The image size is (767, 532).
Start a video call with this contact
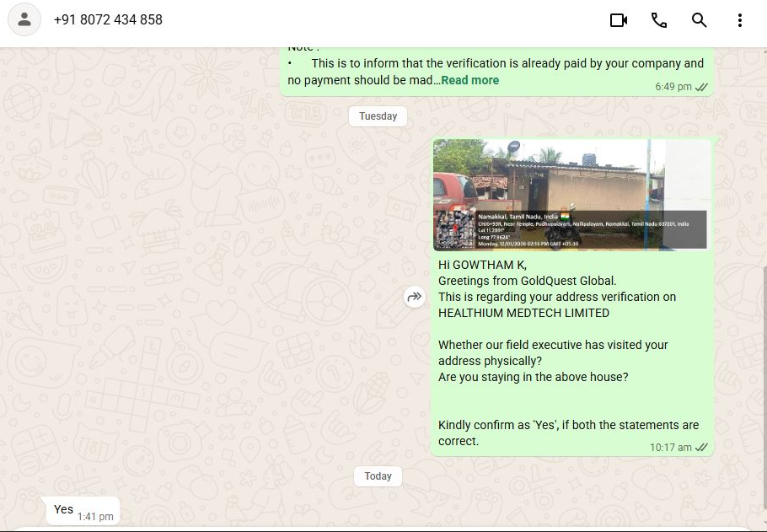coord(619,20)
